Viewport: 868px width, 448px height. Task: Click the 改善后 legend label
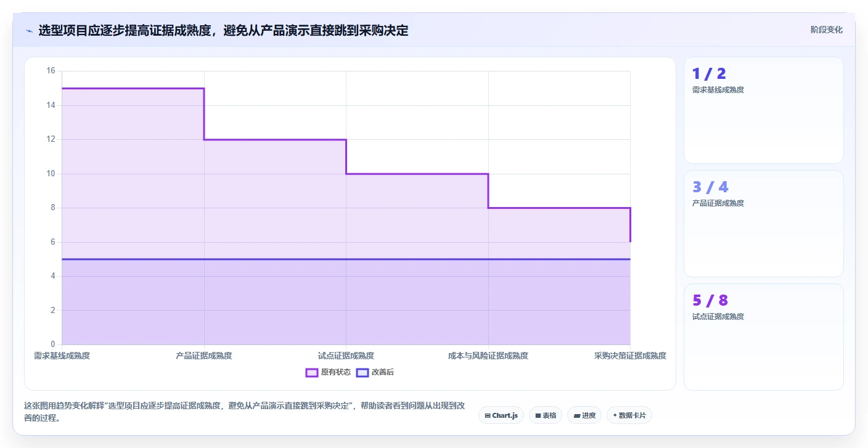tap(383, 372)
